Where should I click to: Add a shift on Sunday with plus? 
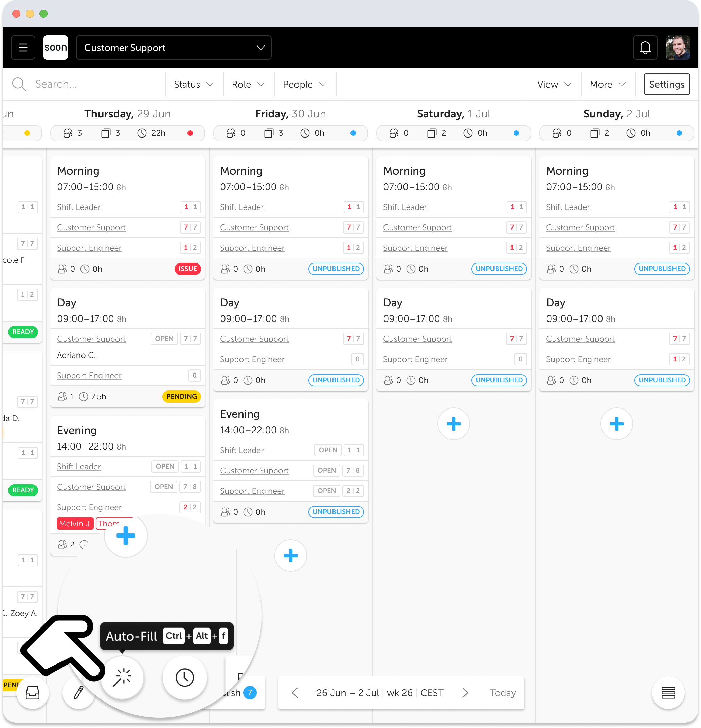pyautogui.click(x=616, y=424)
